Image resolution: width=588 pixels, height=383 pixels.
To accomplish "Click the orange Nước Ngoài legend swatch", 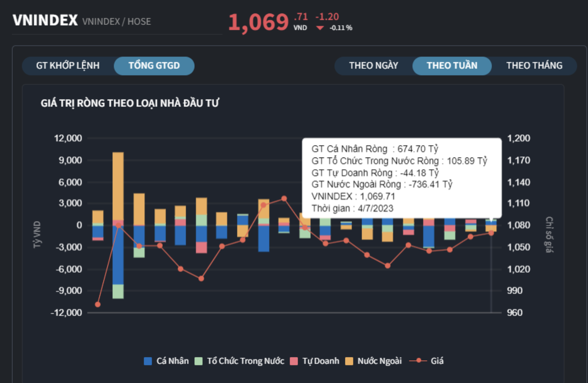I will 349,361.
